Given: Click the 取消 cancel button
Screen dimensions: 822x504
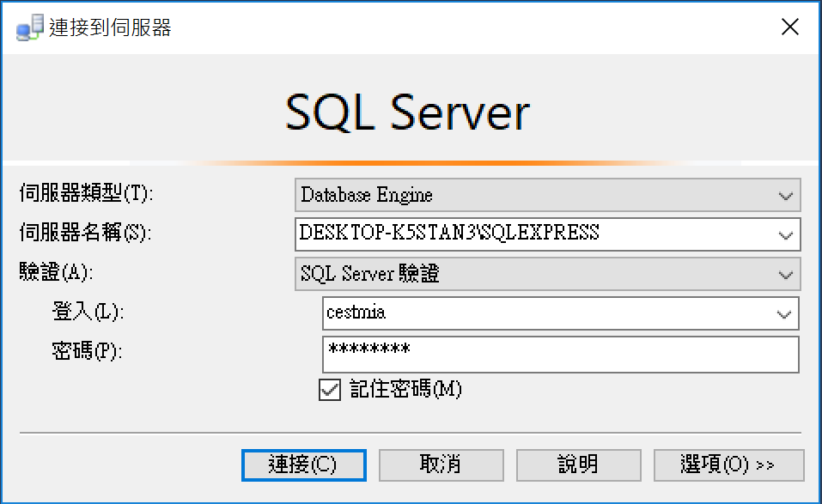Looking at the screenshot, I should tap(441, 465).
